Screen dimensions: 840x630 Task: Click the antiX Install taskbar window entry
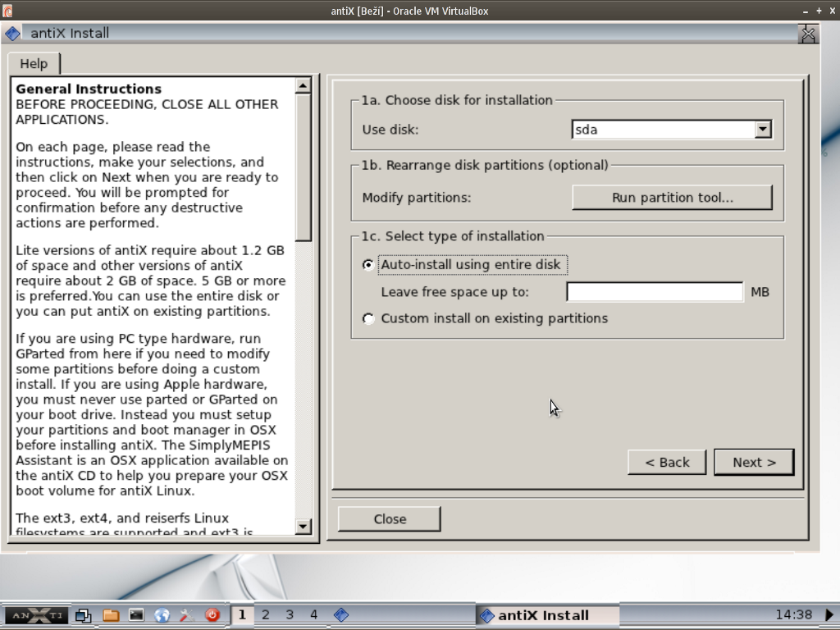(547, 615)
